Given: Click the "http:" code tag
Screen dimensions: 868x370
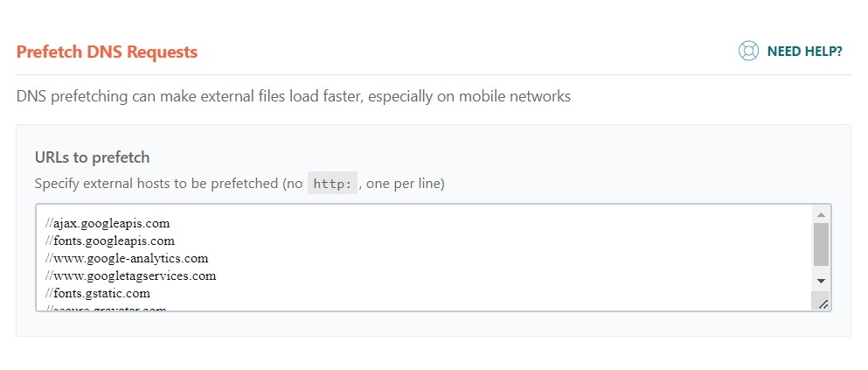Looking at the screenshot, I should click(332, 184).
